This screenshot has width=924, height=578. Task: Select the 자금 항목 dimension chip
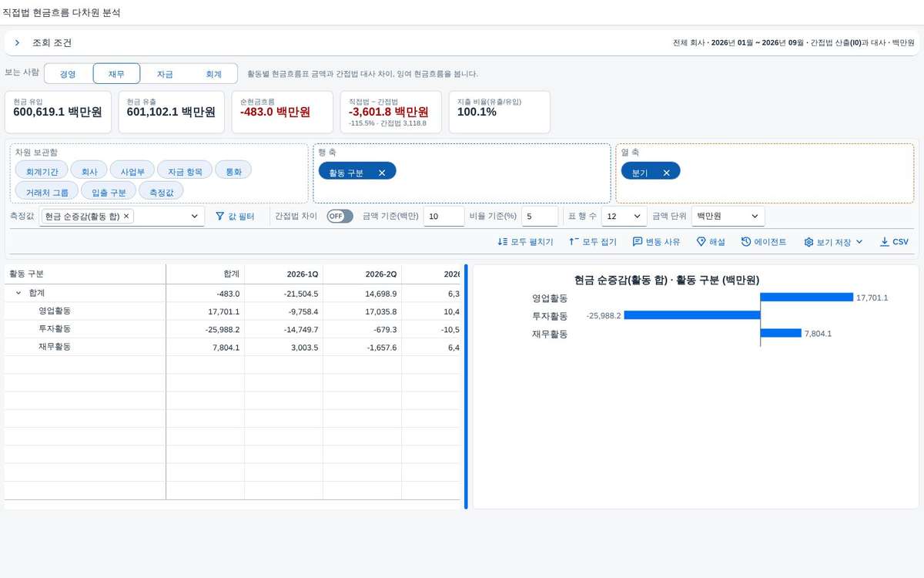point(185,170)
